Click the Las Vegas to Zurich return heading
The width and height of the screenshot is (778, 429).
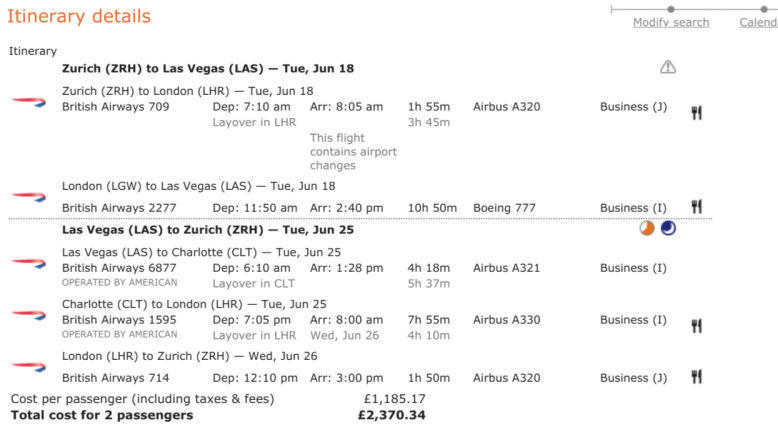[208, 230]
